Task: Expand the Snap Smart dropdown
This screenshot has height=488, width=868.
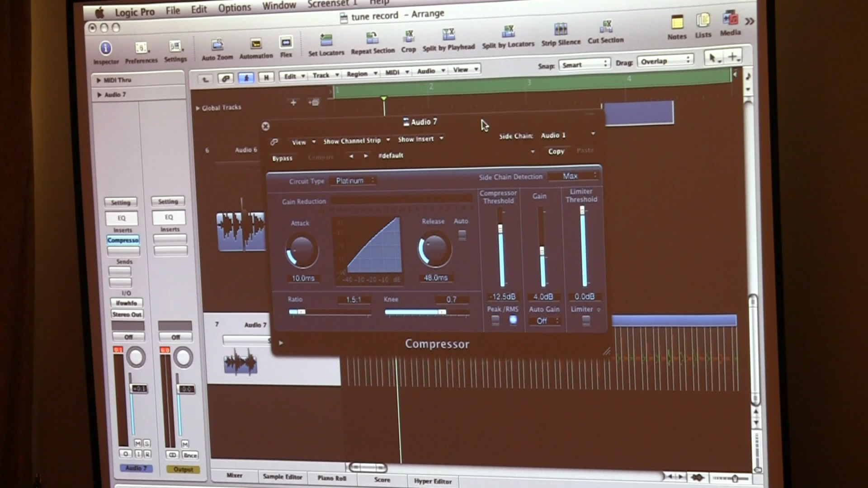Action: click(584, 65)
